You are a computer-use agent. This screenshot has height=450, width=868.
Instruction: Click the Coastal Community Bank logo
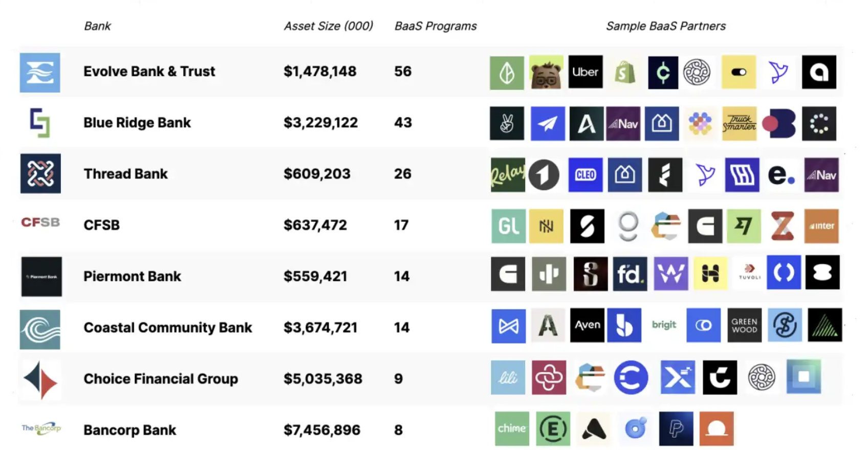tap(40, 329)
